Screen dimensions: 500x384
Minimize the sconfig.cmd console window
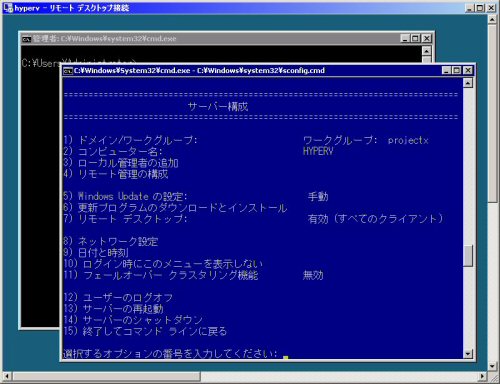coord(446,70)
